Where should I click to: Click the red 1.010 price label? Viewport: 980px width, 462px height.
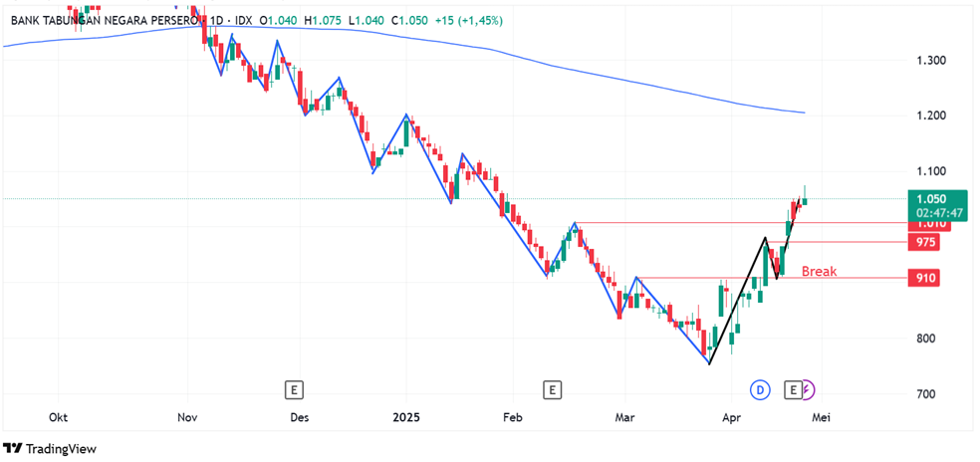(x=929, y=224)
